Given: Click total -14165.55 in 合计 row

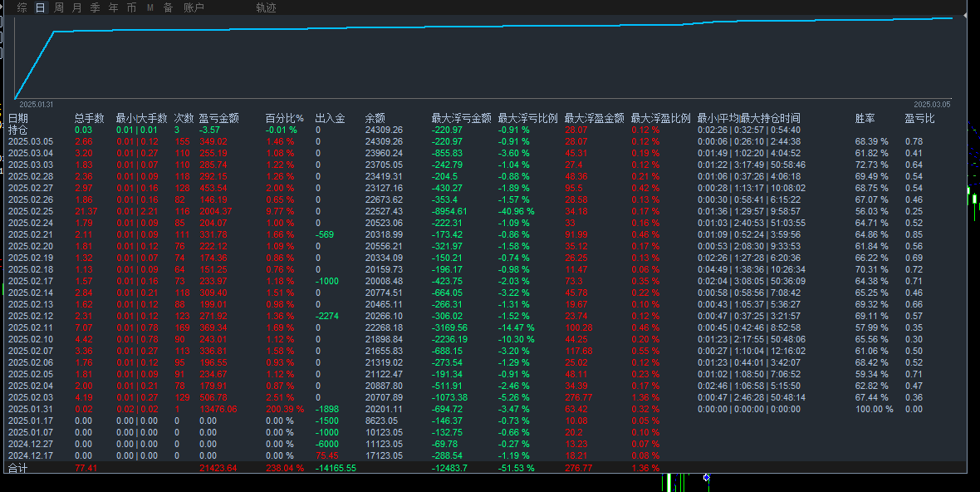Looking at the screenshot, I should (336, 468).
